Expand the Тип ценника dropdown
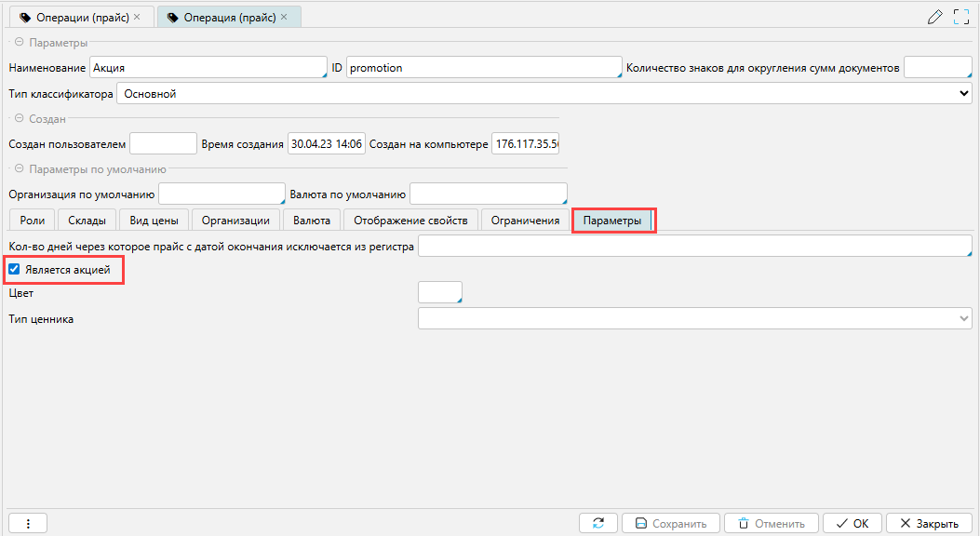This screenshot has width=980, height=536. 694,319
